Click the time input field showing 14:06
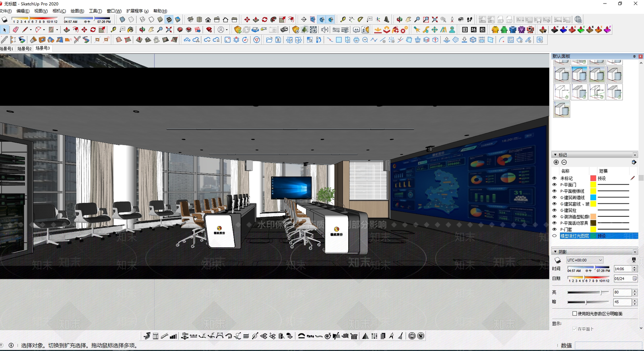The width and height of the screenshot is (644, 351). 622,269
